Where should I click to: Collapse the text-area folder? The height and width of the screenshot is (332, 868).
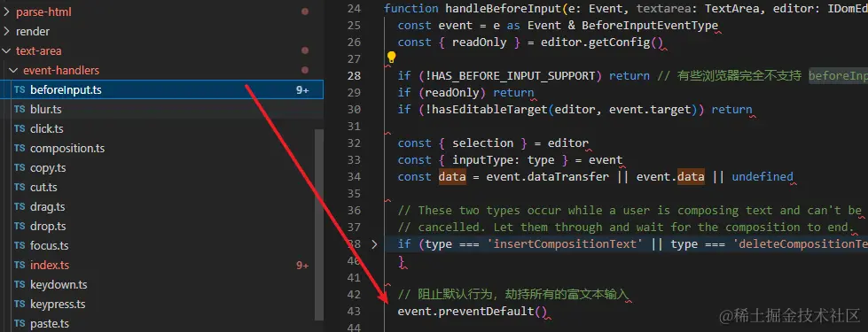pyautogui.click(x=6, y=50)
